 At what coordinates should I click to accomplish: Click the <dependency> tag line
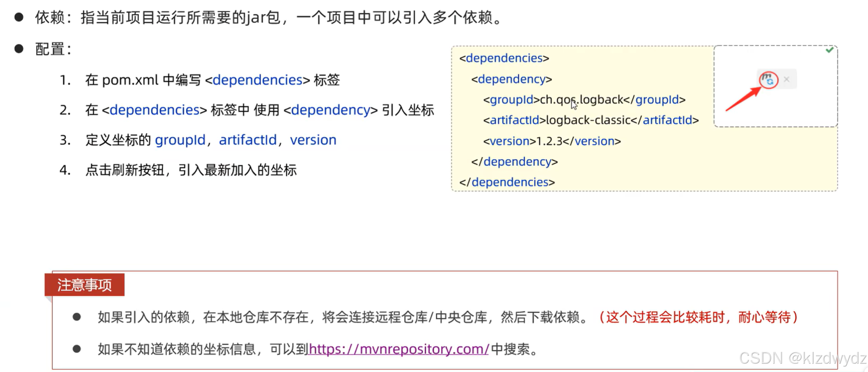click(x=511, y=79)
